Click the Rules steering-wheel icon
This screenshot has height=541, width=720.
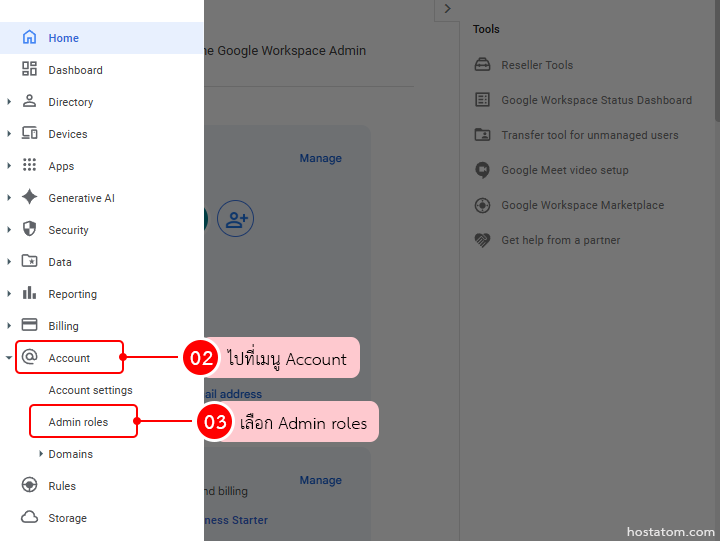(29, 485)
